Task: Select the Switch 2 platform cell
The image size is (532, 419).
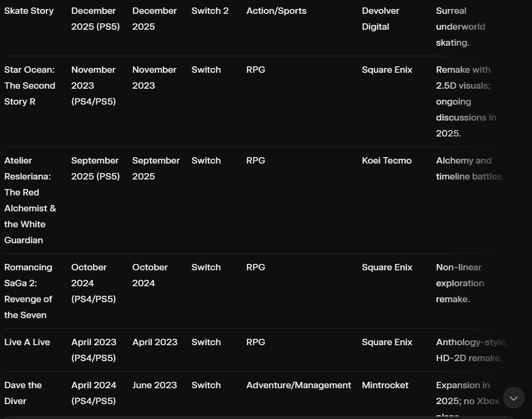Action: (x=210, y=11)
